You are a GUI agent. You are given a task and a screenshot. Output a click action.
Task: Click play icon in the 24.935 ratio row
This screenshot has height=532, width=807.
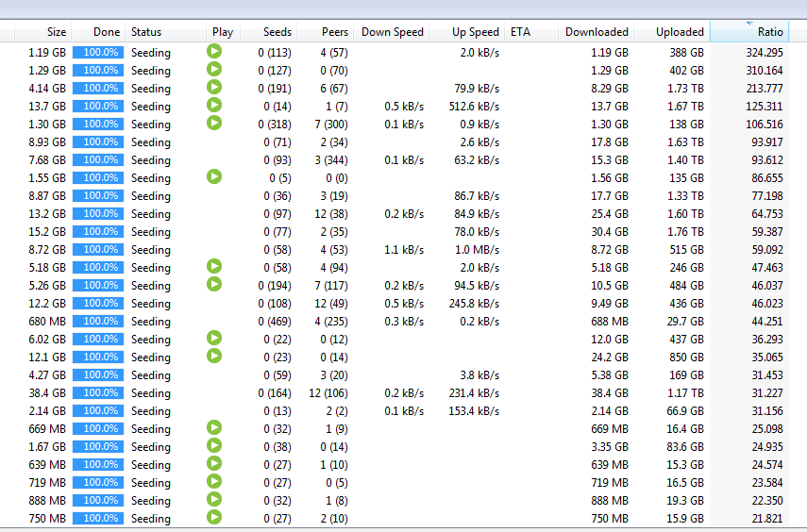pos(214,445)
